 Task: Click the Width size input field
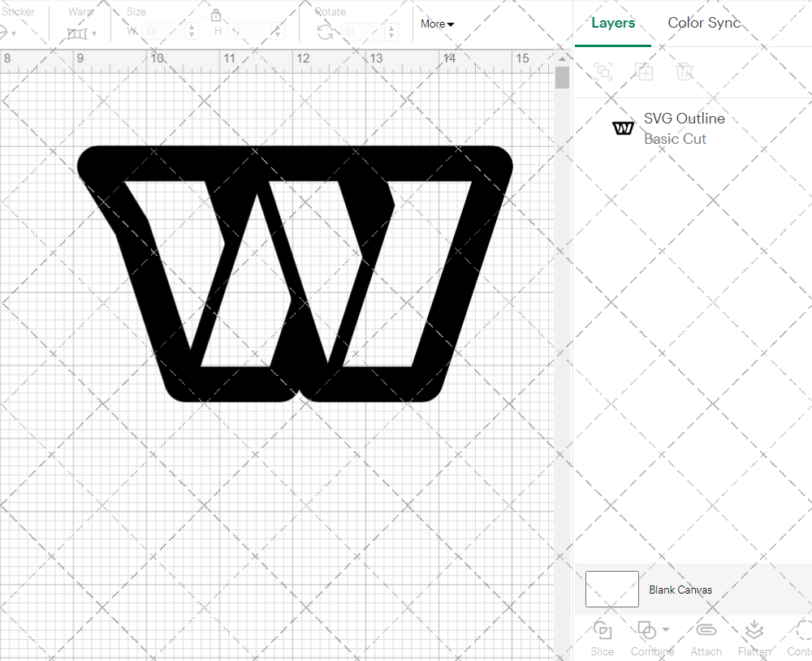[164, 31]
